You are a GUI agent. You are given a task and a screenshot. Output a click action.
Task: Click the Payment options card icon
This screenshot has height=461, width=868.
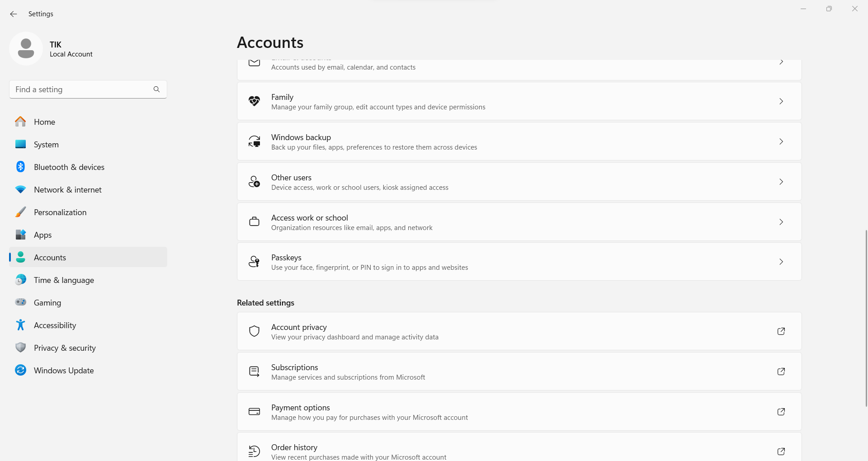(255, 412)
